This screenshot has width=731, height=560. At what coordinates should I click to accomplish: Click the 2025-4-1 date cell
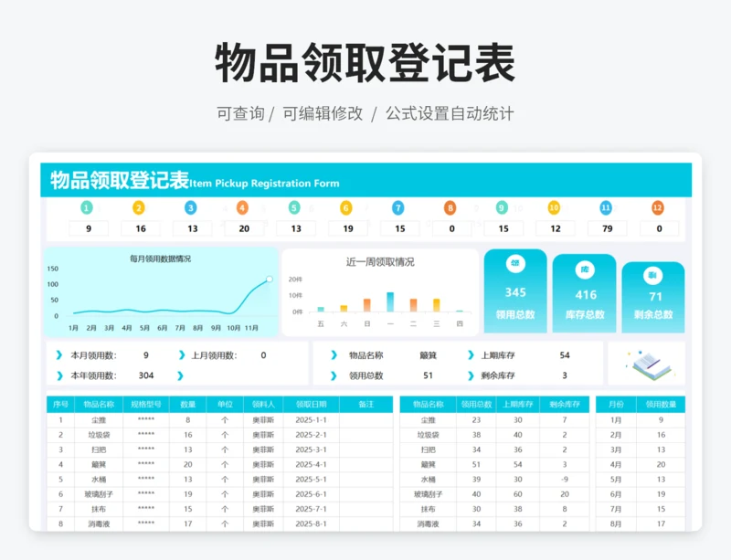[x=311, y=464]
